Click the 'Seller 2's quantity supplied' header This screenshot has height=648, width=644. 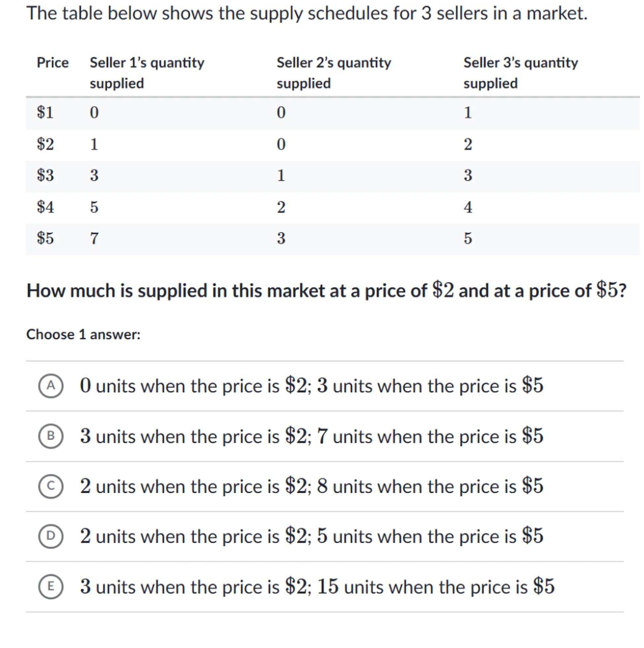(x=334, y=73)
